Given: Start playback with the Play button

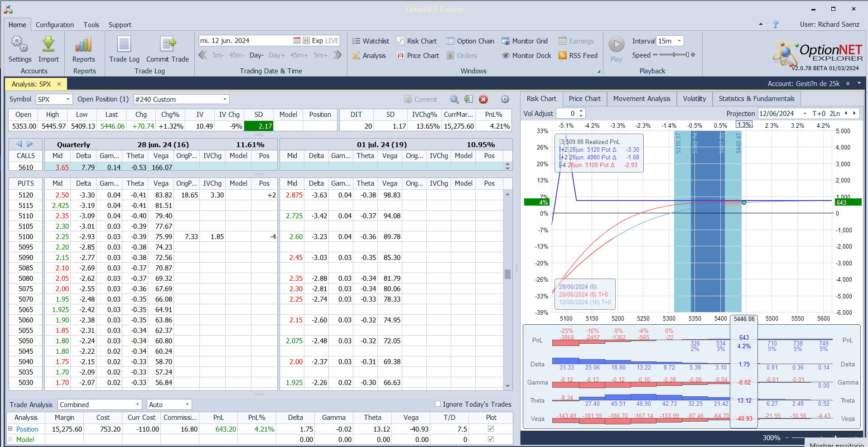Looking at the screenshot, I should point(616,49).
